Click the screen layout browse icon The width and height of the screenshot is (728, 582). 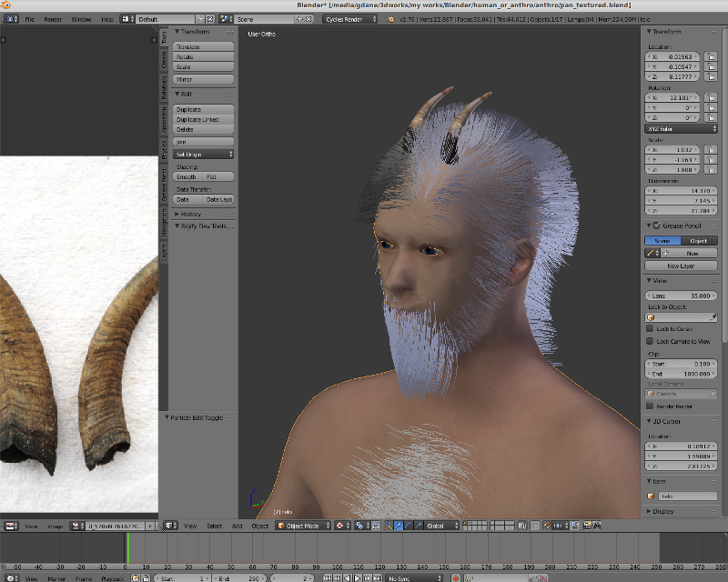tap(126, 18)
